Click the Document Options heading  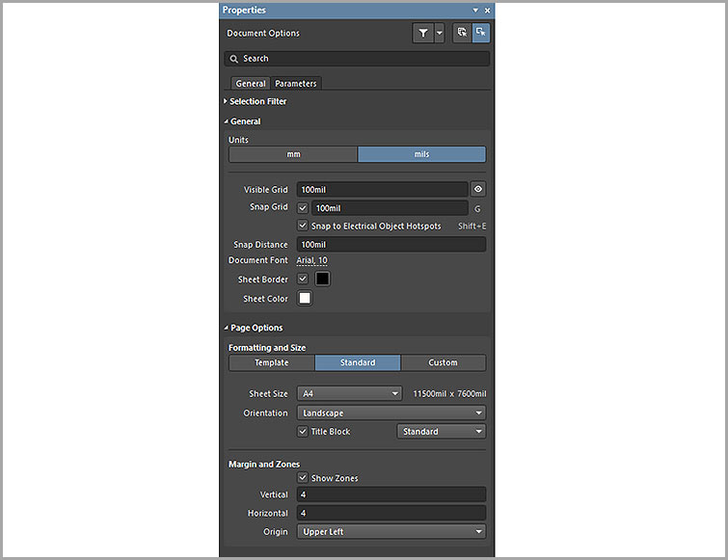tap(263, 33)
